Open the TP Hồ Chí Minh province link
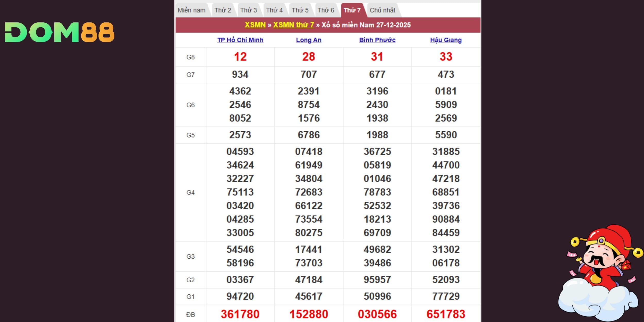This screenshot has height=322, width=644. click(x=240, y=40)
